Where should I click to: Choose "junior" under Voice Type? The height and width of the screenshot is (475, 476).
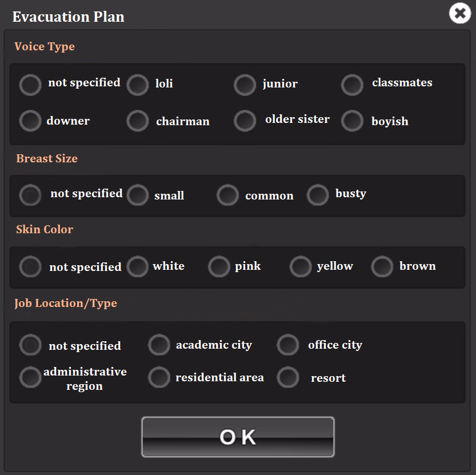click(245, 85)
